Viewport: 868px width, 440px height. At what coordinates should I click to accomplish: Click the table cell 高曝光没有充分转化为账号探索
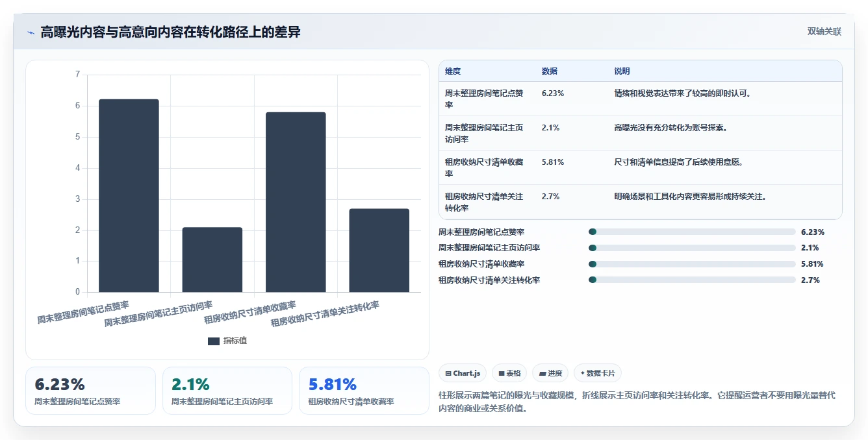click(x=670, y=128)
